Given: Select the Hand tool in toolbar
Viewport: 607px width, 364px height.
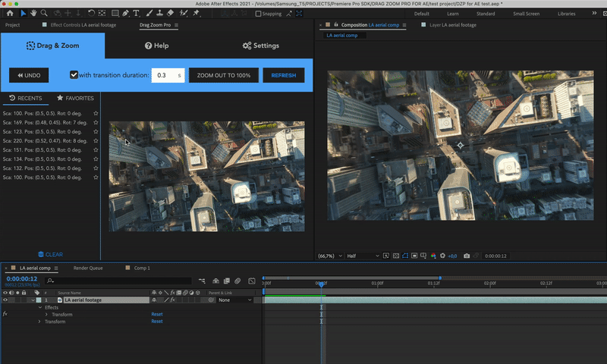Looking at the screenshot, I should point(34,13).
